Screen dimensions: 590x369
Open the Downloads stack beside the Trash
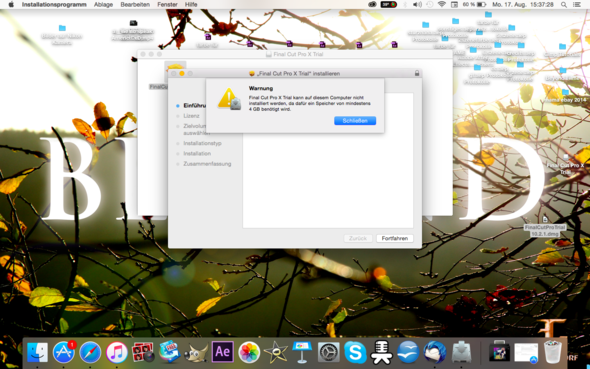526,353
